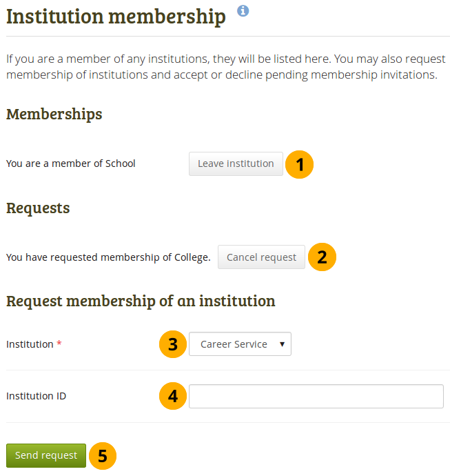Open the Career Service institution dropdown
The height and width of the screenshot is (476, 450).
coord(240,344)
